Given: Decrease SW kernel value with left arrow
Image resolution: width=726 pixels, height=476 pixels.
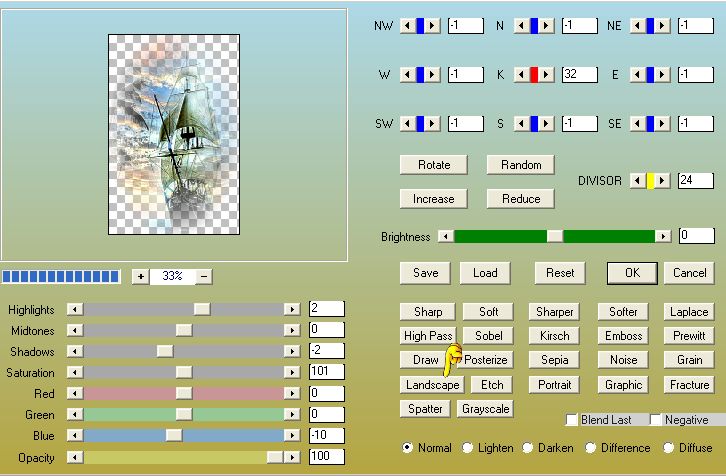Looking at the screenshot, I should point(408,124).
